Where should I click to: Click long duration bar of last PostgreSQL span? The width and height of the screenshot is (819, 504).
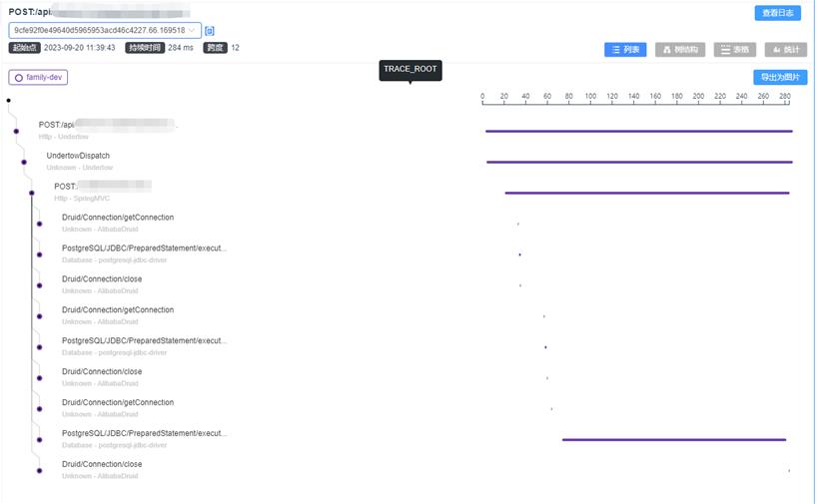[x=673, y=439]
